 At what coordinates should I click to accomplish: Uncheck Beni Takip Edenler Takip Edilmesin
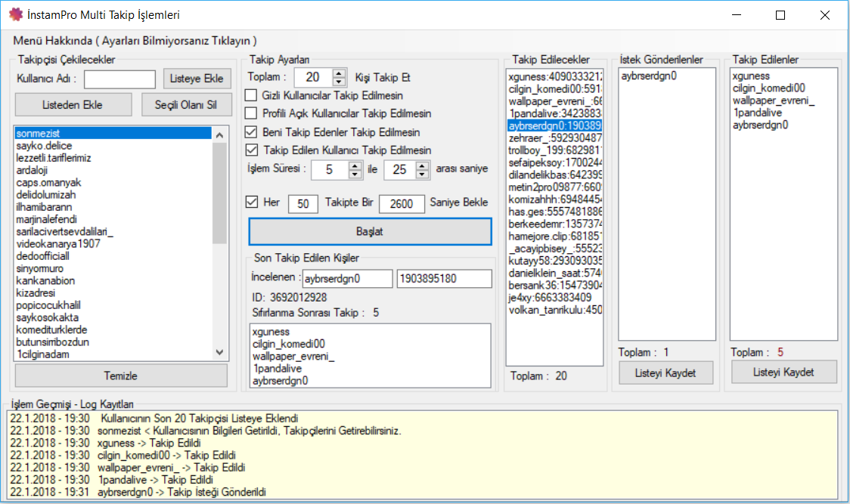click(x=251, y=131)
